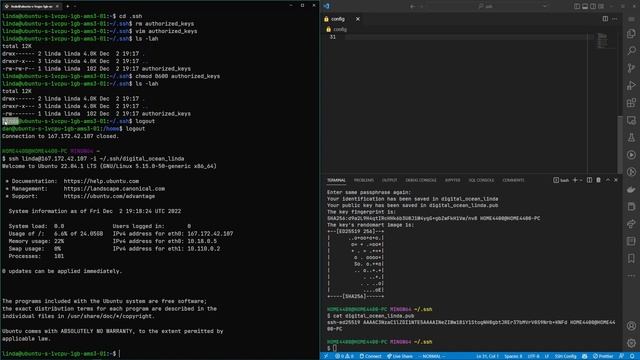Change end of line LF in status bar
This screenshot has width=640, height=360.
point(547,356)
